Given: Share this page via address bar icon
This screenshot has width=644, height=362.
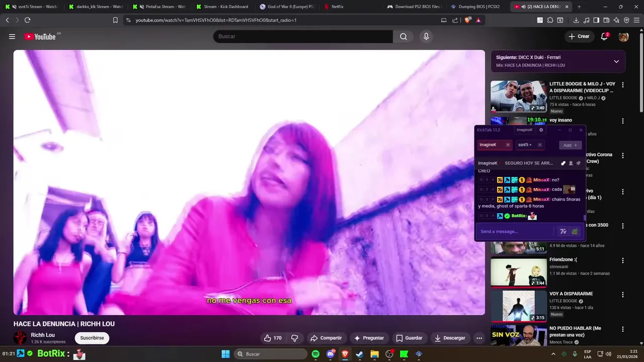Looking at the screenshot, I should click(x=455, y=20).
